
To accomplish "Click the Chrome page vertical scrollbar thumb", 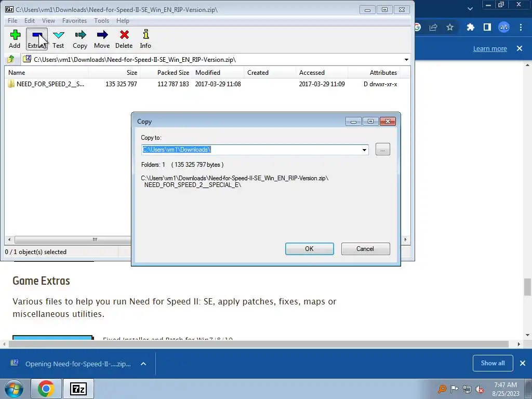I will (527, 287).
